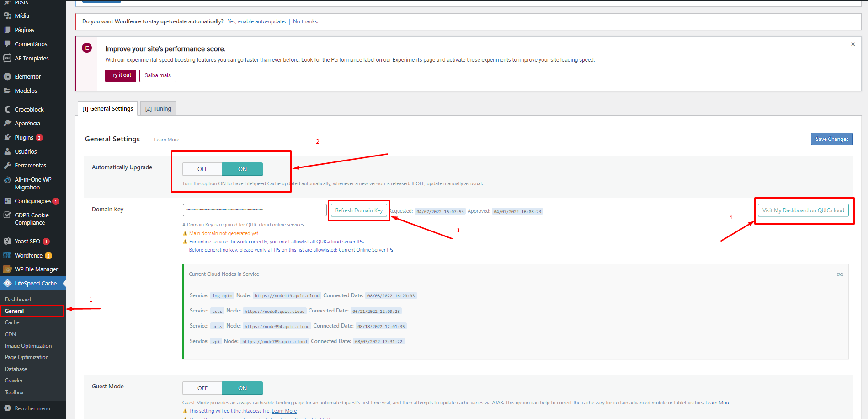Click the No thanks link
Screen dimensions: 868x419
pos(305,21)
